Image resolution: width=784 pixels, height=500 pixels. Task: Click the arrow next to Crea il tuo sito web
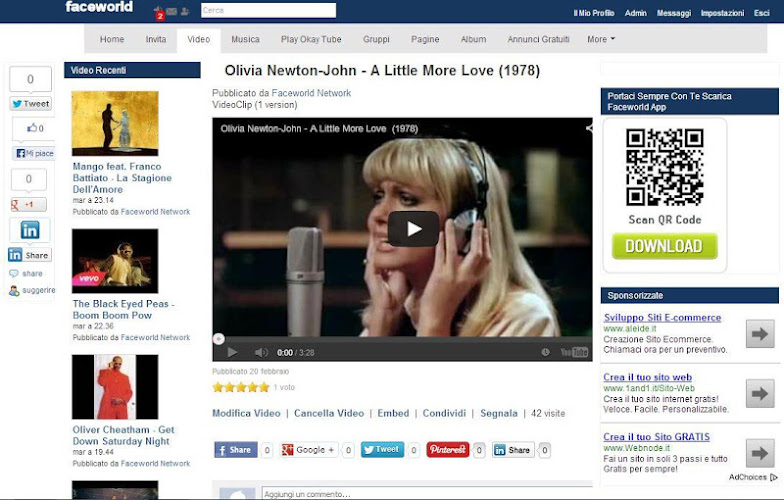pyautogui.click(x=760, y=394)
